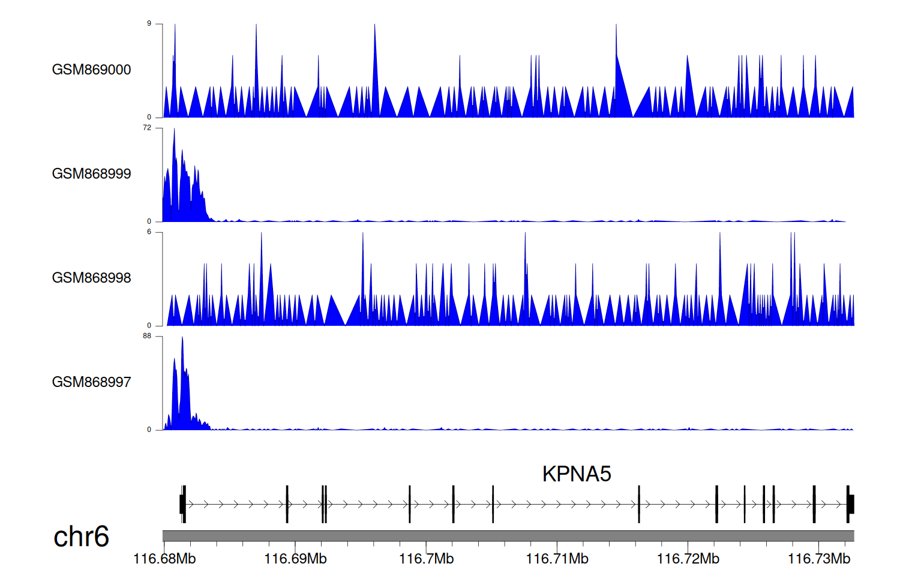The image size is (900, 588).
Task: Click the y-axis maximum 88 label
Action: point(147,336)
